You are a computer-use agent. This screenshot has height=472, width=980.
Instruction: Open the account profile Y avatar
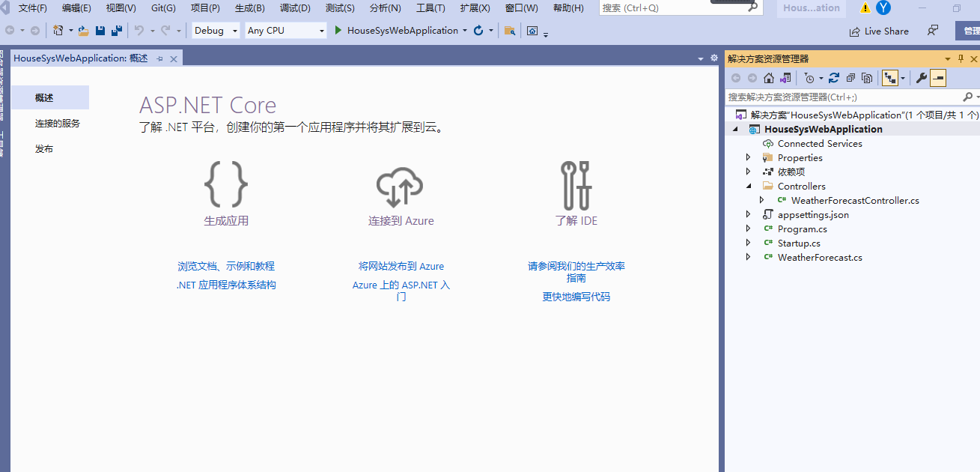point(883,8)
